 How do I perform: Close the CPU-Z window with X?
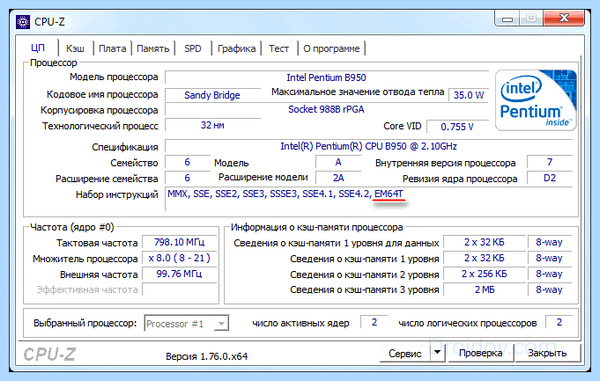click(564, 18)
